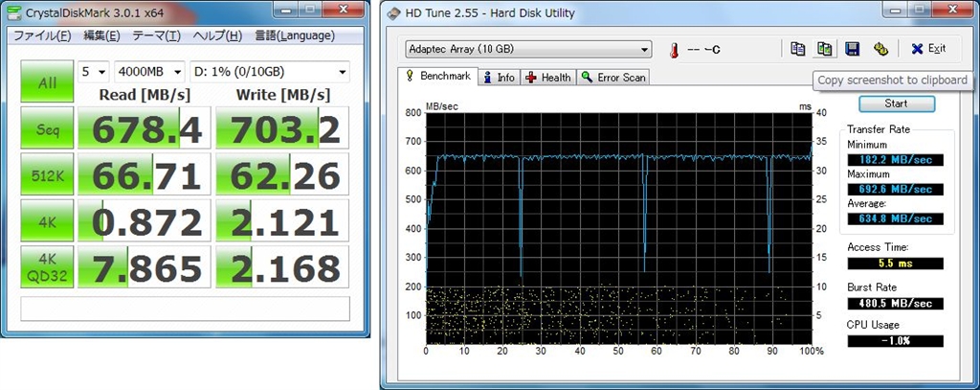Open HD Tune options icon
The width and height of the screenshot is (980, 390).
(x=880, y=49)
